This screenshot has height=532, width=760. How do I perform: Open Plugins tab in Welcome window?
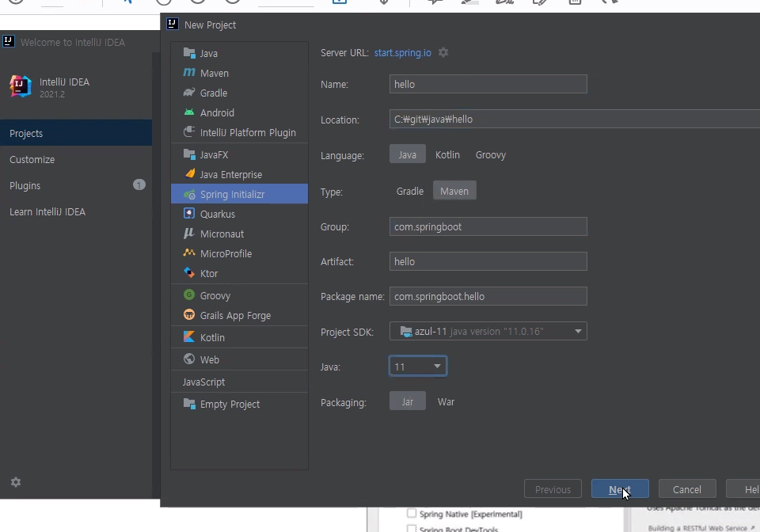pos(76,185)
